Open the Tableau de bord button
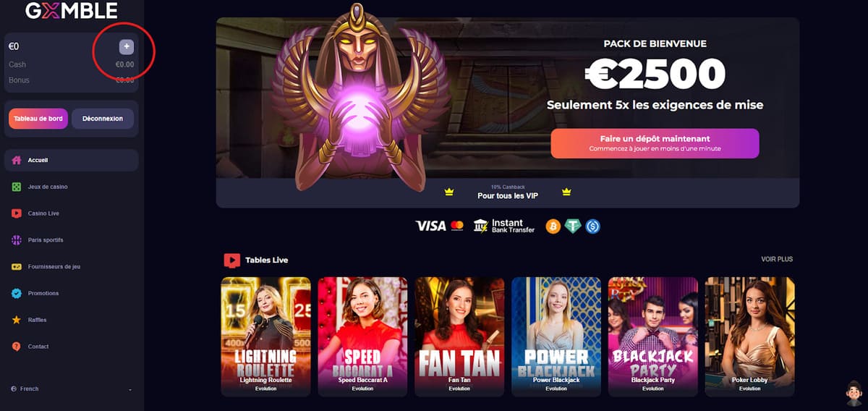This screenshot has height=411, width=868. tap(38, 119)
